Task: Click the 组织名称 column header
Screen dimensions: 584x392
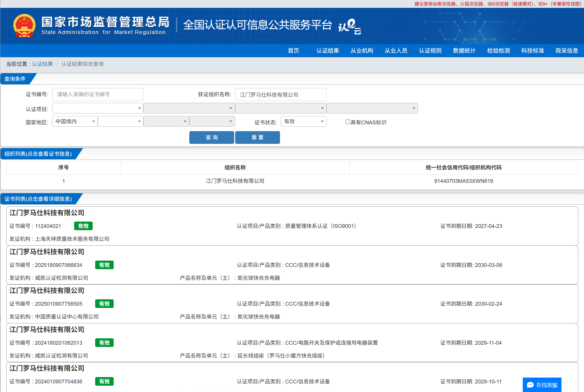Action: (x=235, y=167)
